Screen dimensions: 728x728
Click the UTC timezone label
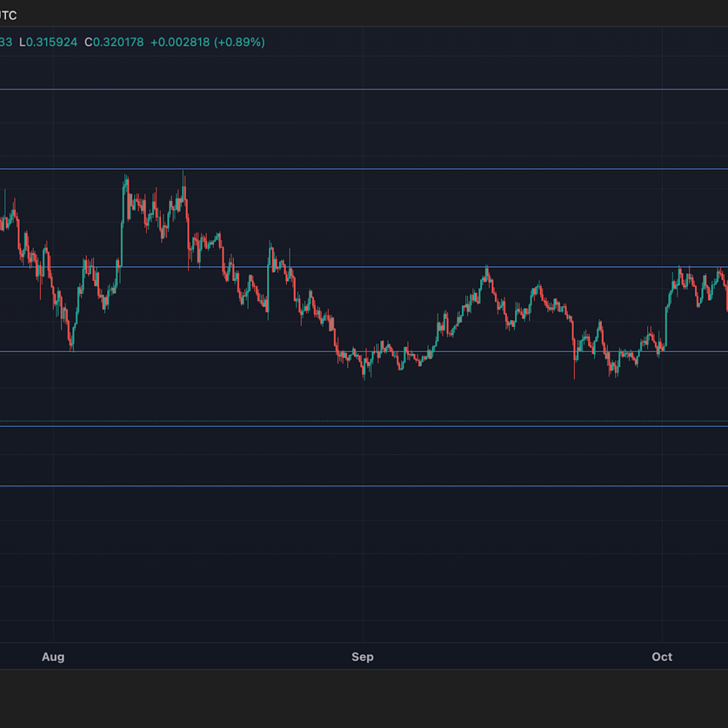click(x=7, y=16)
